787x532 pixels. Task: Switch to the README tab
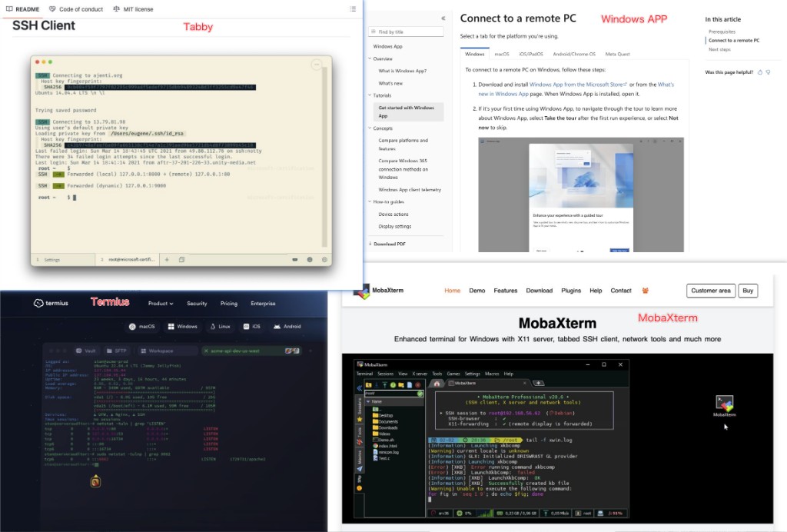22,9
